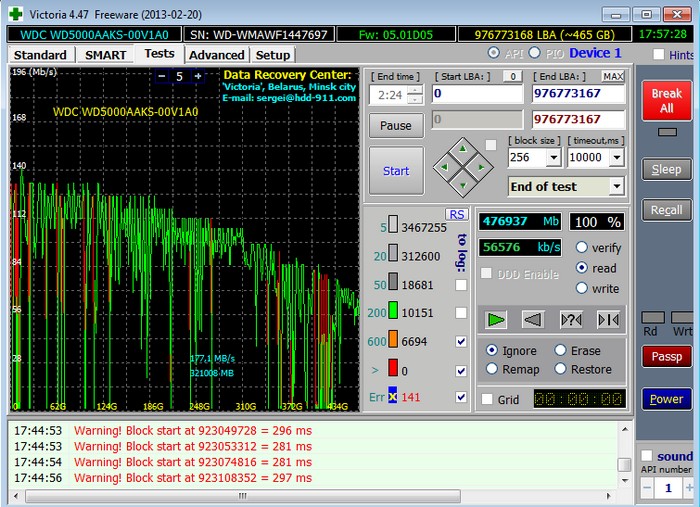The width and height of the screenshot is (700, 507).
Task: Open the End of test dropdown
Action: [616, 187]
